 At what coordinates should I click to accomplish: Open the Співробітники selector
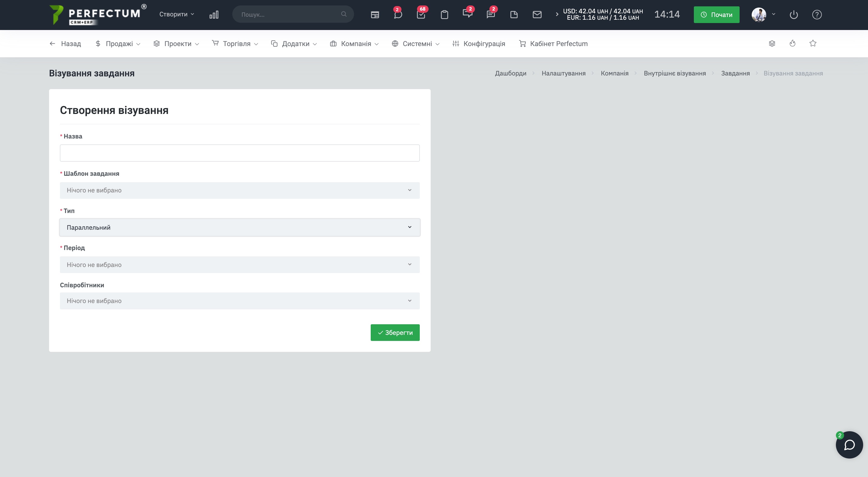(x=240, y=301)
